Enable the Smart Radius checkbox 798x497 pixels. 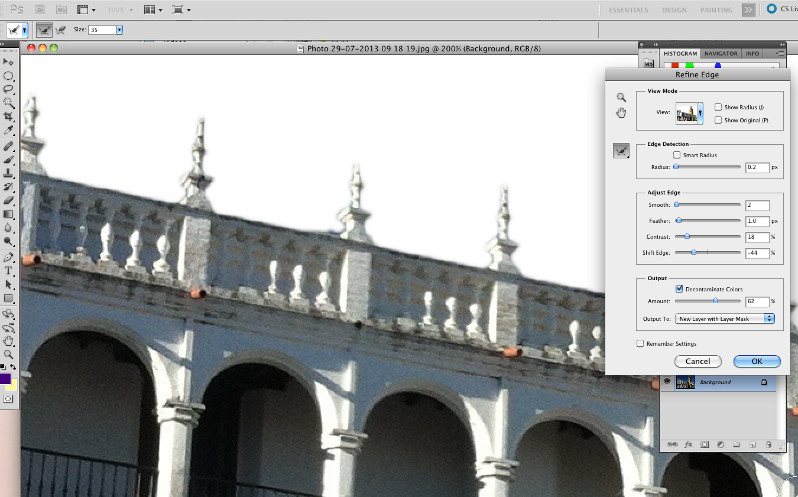click(677, 155)
